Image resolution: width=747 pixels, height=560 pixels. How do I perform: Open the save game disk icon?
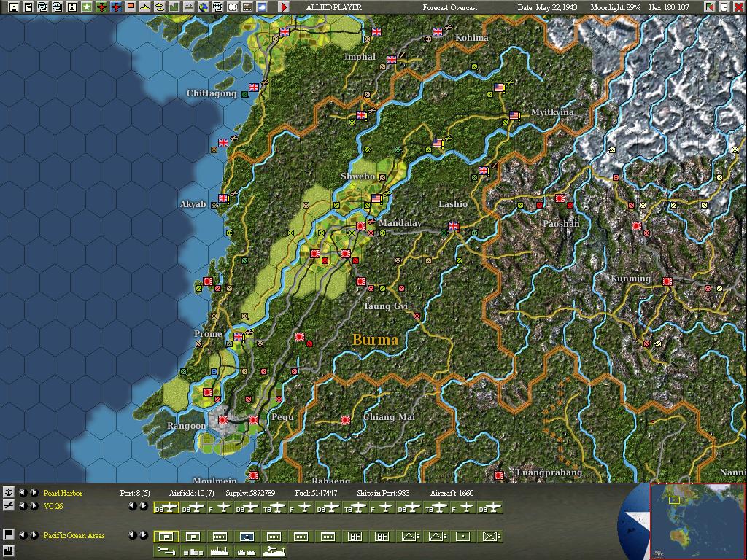14,7
